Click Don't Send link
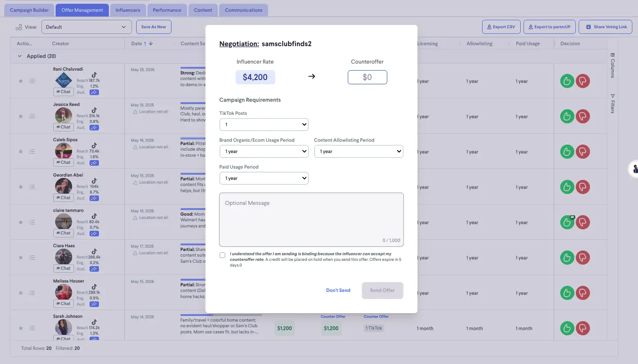This screenshot has height=364, width=638. 338,291
